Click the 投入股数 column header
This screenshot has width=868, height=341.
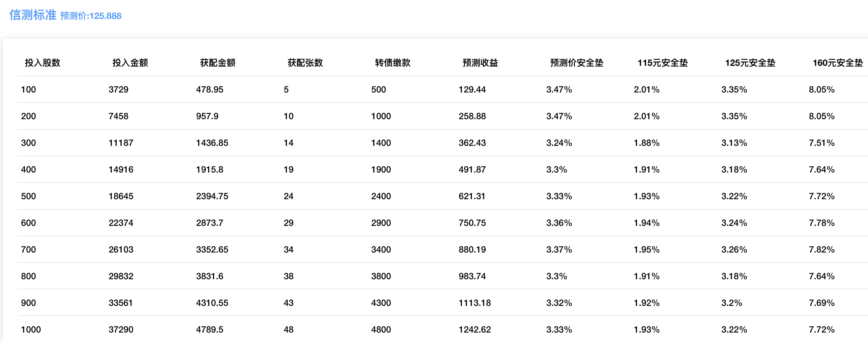[42, 63]
